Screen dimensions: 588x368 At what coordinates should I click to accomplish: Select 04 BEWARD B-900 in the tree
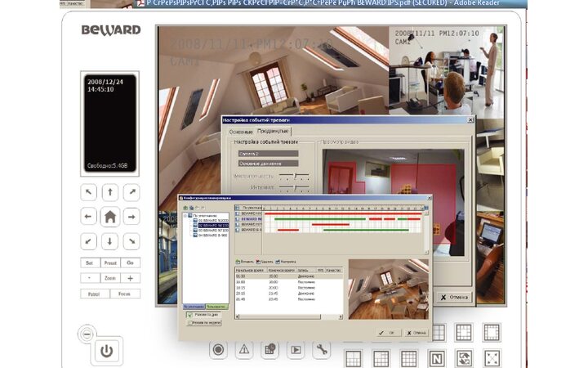click(x=212, y=235)
